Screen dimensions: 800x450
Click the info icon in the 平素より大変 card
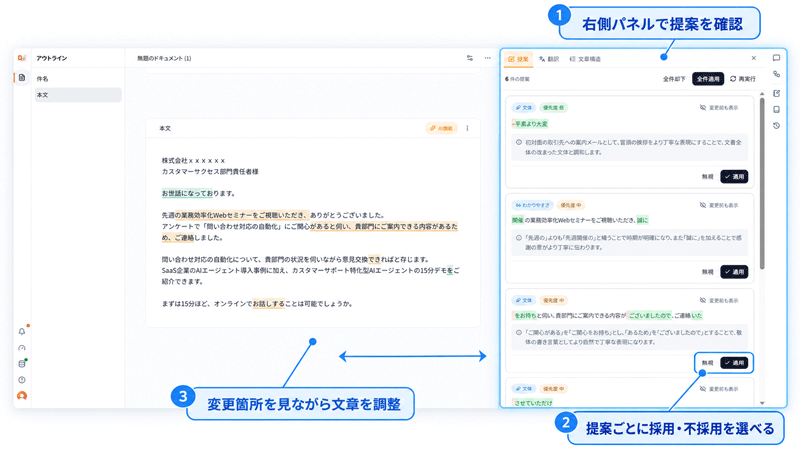[519, 142]
